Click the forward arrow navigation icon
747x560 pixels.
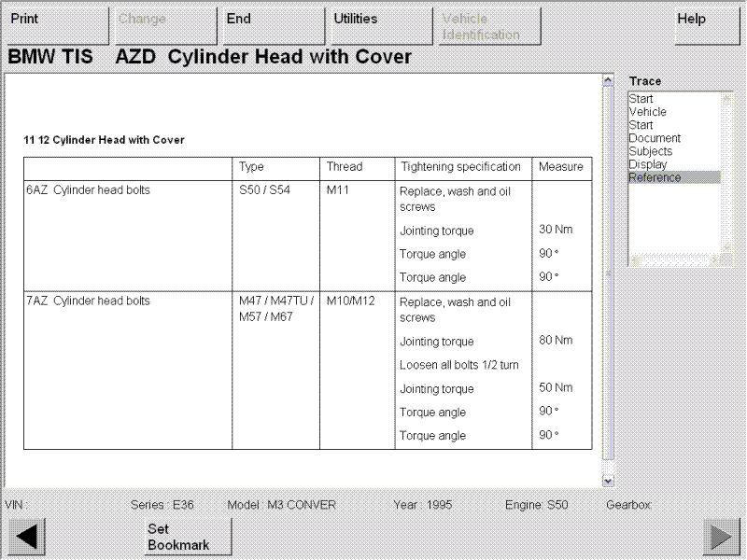click(x=720, y=537)
